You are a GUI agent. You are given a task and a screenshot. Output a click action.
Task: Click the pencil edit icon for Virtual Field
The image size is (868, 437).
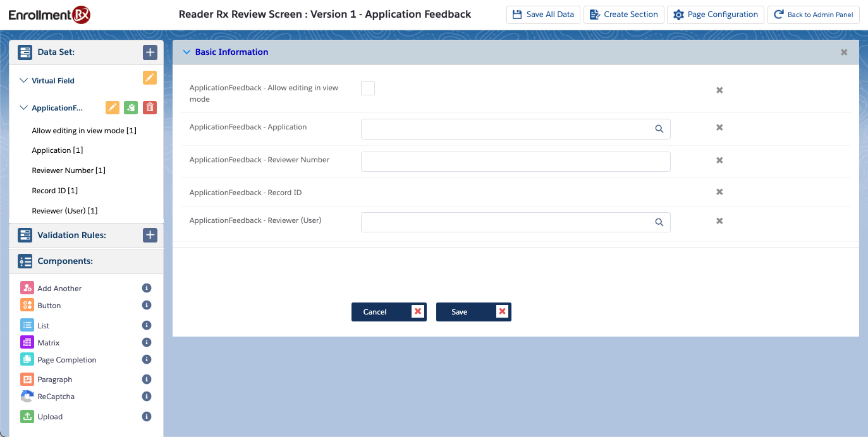(150, 78)
